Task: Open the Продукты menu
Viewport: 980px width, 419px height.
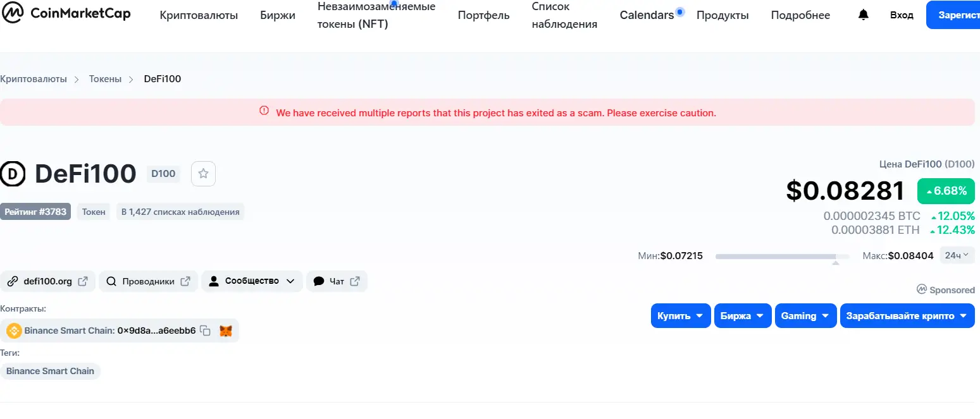Action: pos(723,15)
